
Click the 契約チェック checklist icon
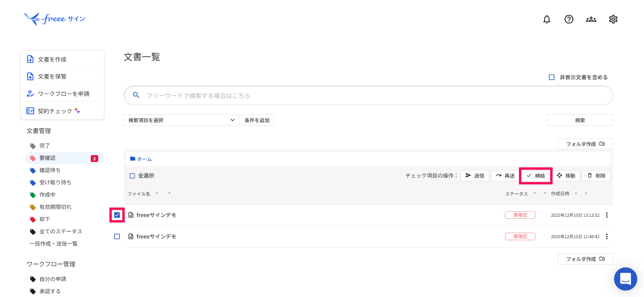30,111
